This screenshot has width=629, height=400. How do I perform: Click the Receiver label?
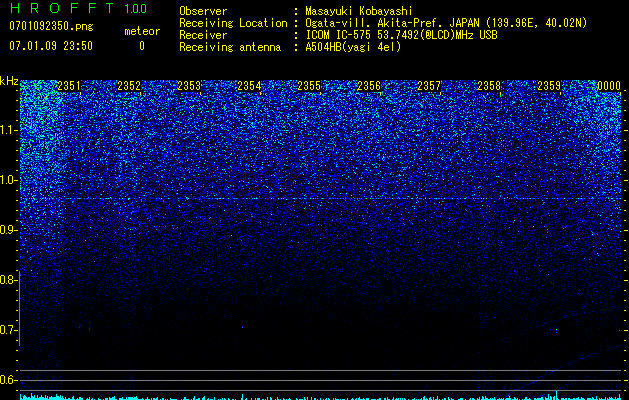[203, 35]
